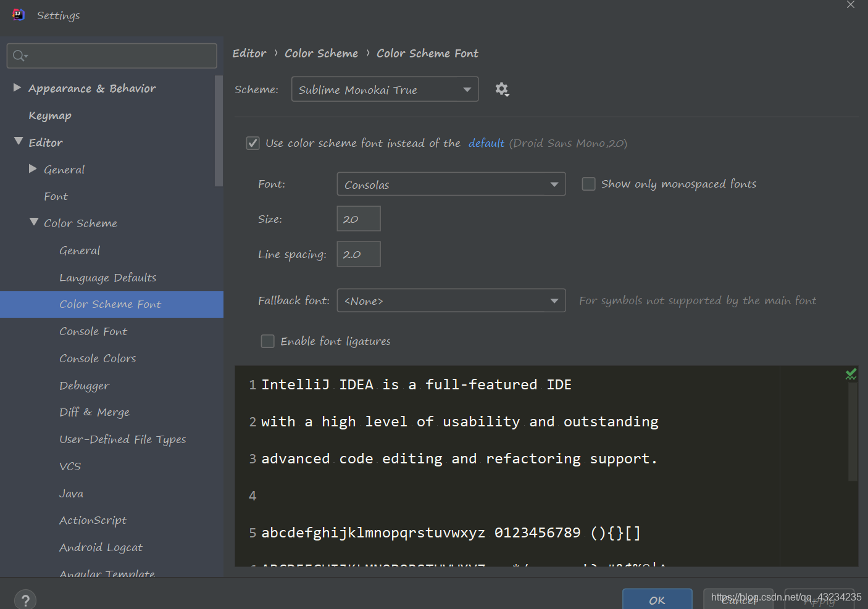Click the Cancel button
868x609 pixels.
point(738,600)
